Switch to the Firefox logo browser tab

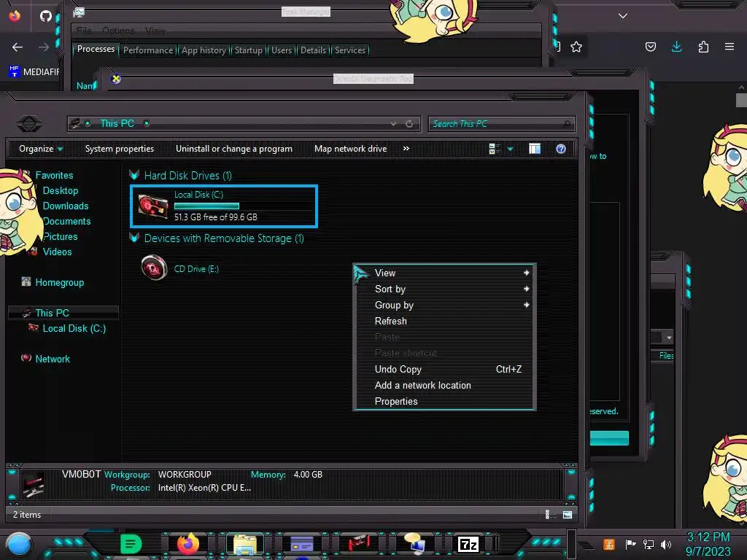coord(15,16)
